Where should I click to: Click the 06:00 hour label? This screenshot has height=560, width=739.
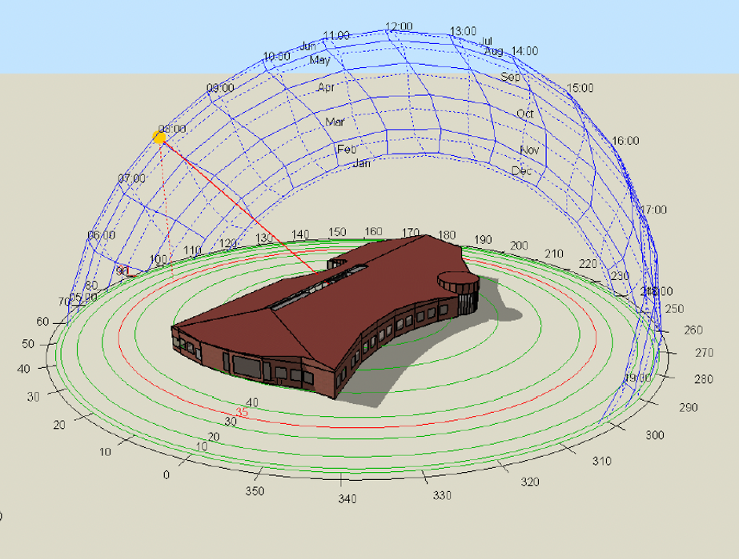[x=102, y=235]
